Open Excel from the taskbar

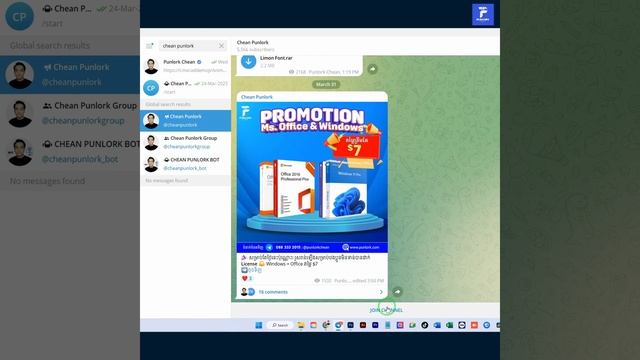[x=449, y=325]
